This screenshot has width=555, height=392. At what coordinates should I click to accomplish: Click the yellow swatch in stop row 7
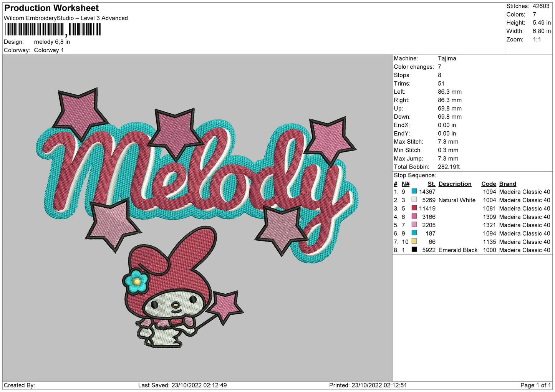[x=414, y=241]
